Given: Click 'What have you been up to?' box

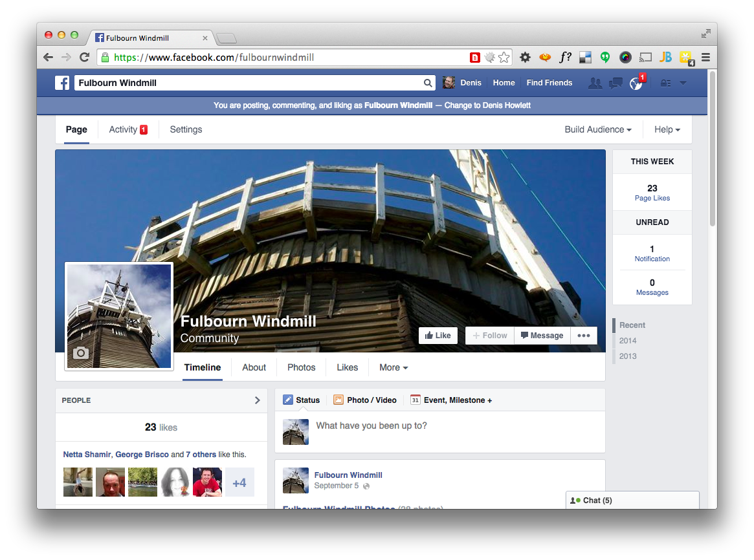Looking at the screenshot, I should 371,425.
